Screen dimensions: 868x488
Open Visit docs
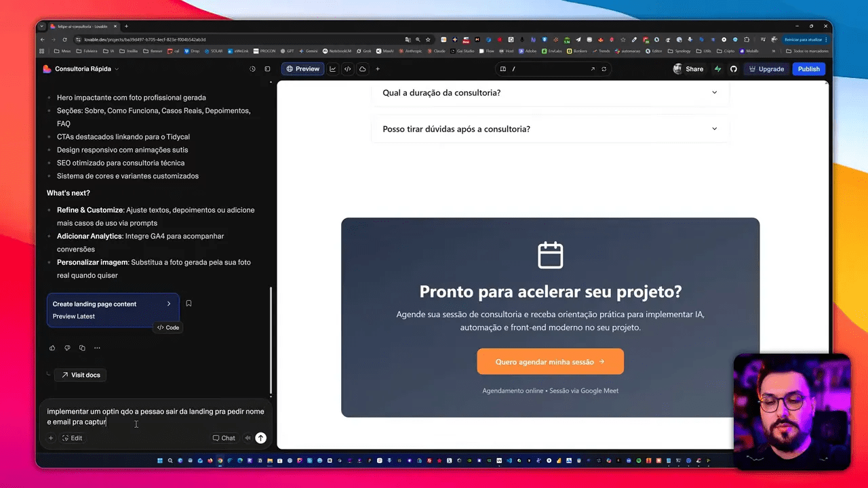[x=81, y=375]
